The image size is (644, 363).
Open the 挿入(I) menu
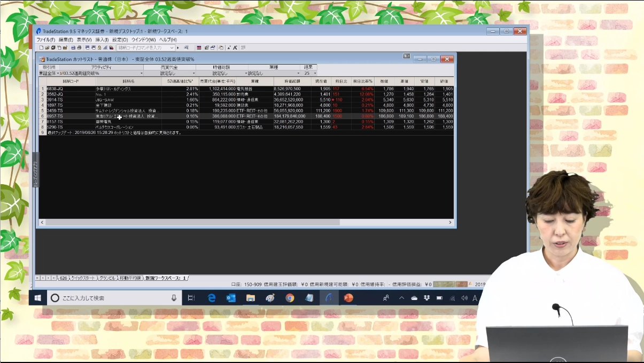(x=102, y=40)
